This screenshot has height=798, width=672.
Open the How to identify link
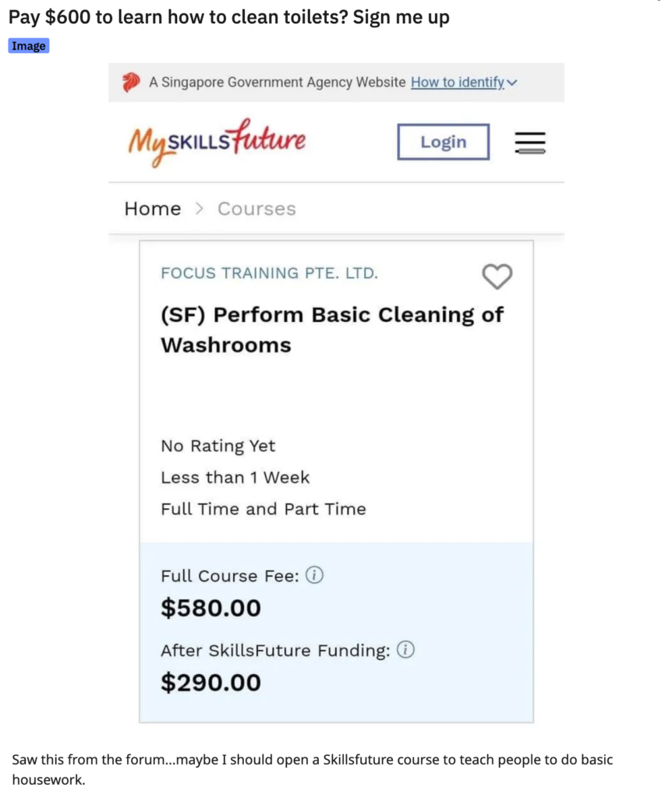click(x=457, y=82)
